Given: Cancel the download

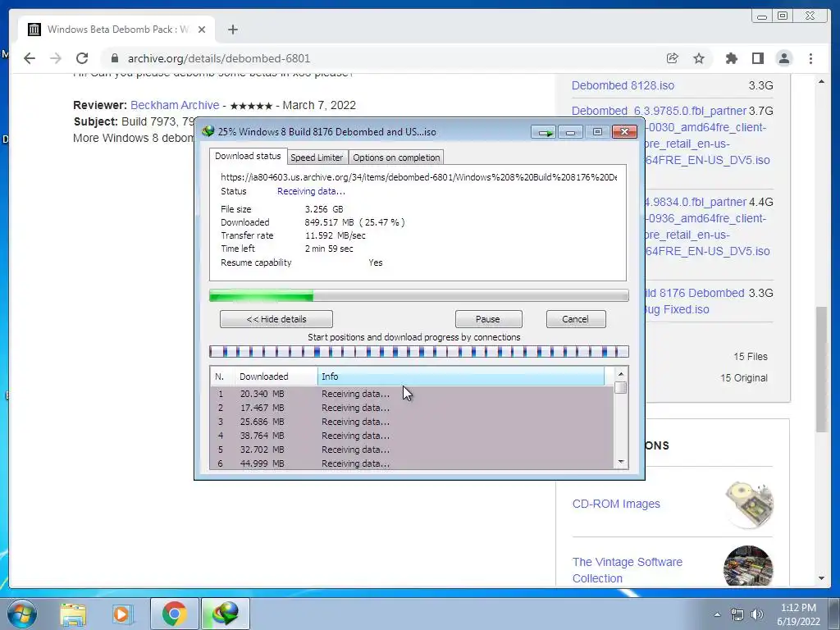Looking at the screenshot, I should (576, 319).
